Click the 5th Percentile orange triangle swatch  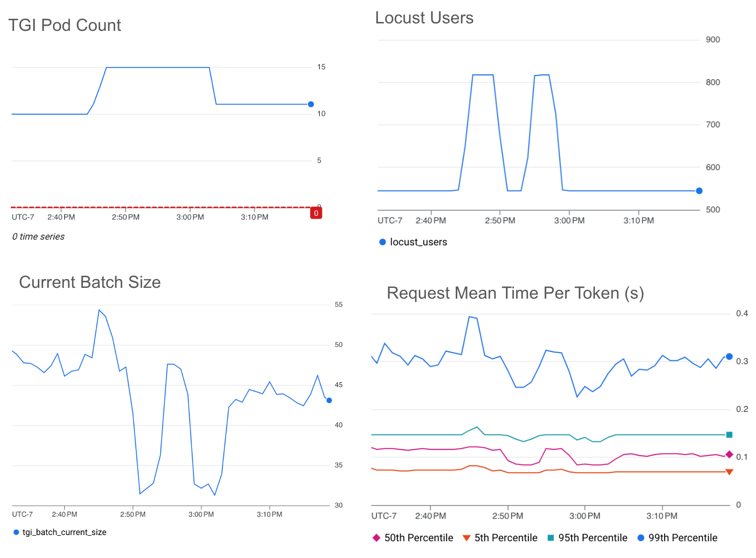point(467,538)
